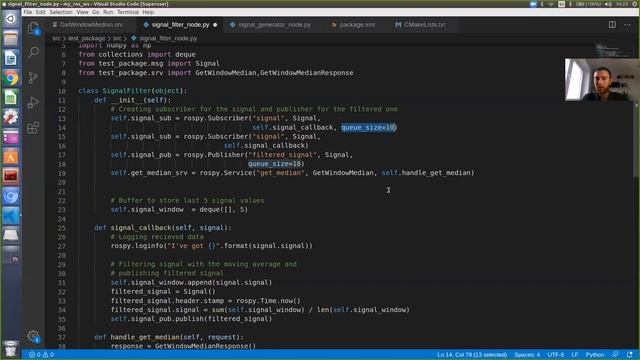Open the Manage gear in activity bar

33,336
